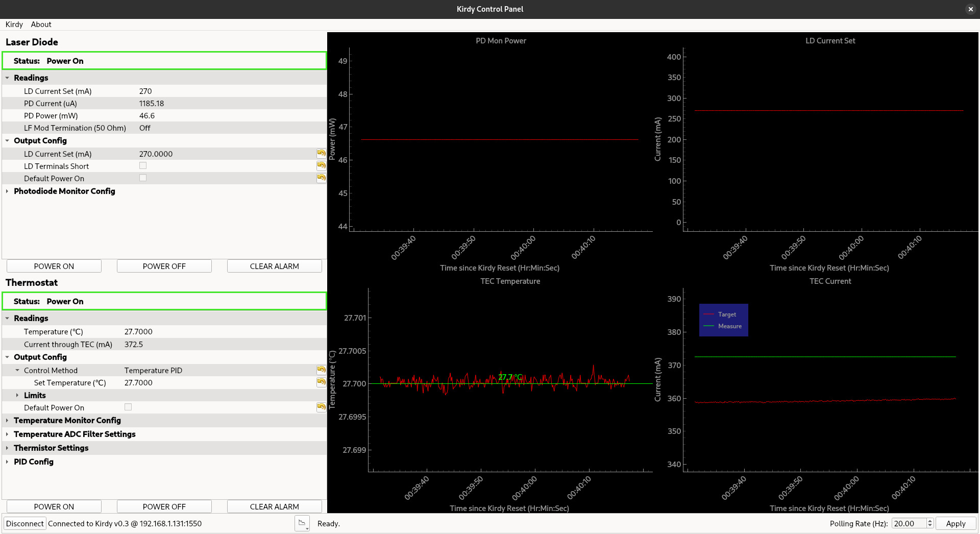Viewport: 980px width, 534px height.
Task: Open plot settings icon in status bar
Action: [302, 523]
